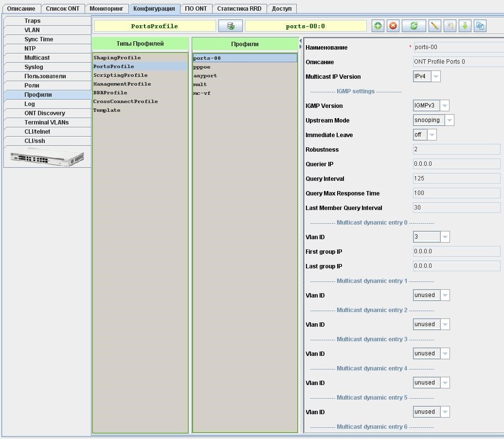Click the pencil edit icon
Viewport: 504px width, 439px height.
(x=435, y=26)
